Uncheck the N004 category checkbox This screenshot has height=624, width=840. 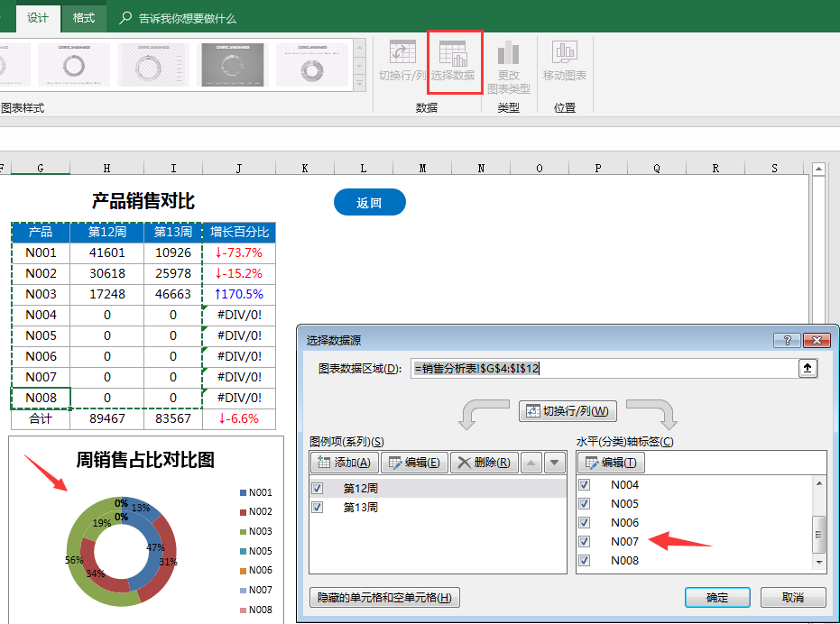(x=585, y=484)
